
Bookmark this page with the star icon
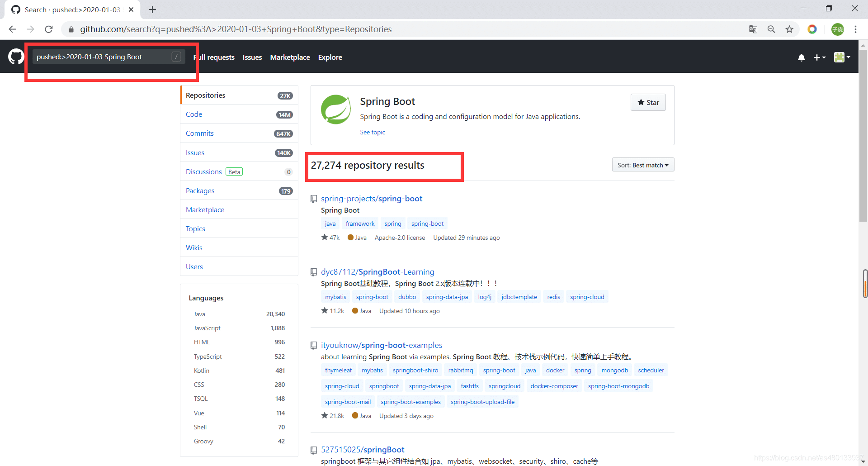(789, 29)
